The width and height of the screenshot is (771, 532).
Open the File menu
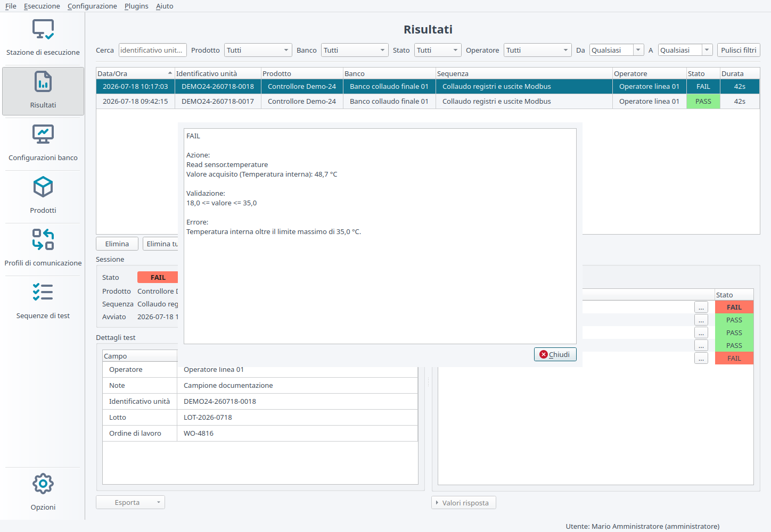pyautogui.click(x=11, y=6)
